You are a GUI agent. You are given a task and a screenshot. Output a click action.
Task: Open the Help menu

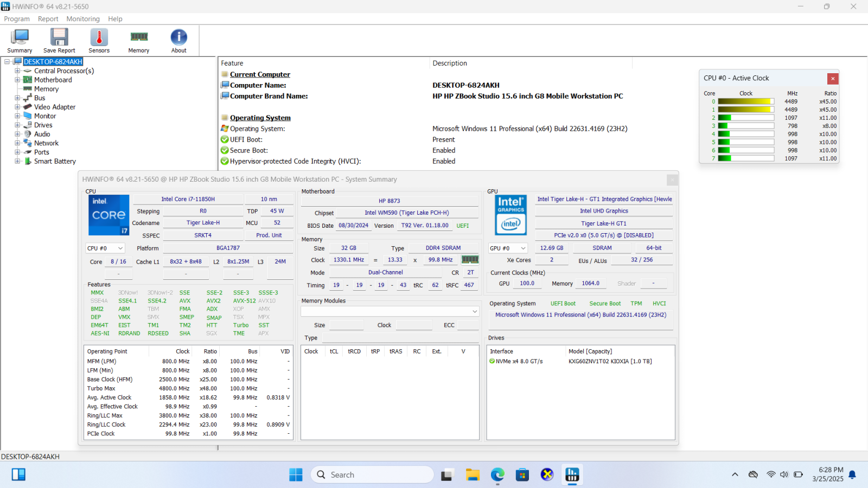[x=115, y=19]
